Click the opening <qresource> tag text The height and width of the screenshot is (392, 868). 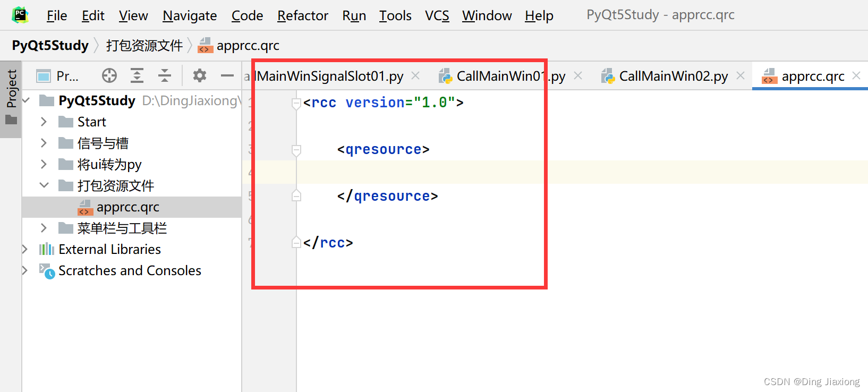[383, 149]
